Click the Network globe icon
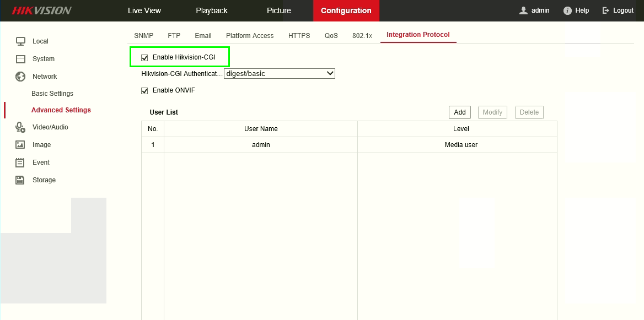 [20, 77]
